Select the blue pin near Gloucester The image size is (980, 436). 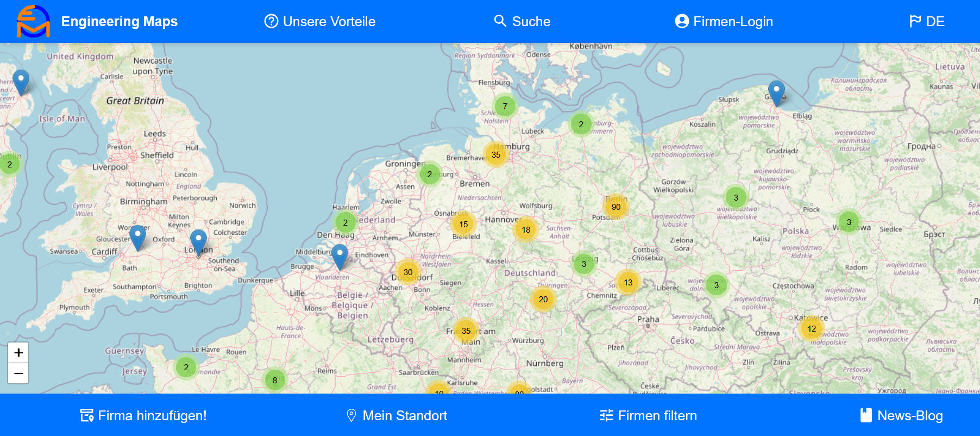pos(138,238)
